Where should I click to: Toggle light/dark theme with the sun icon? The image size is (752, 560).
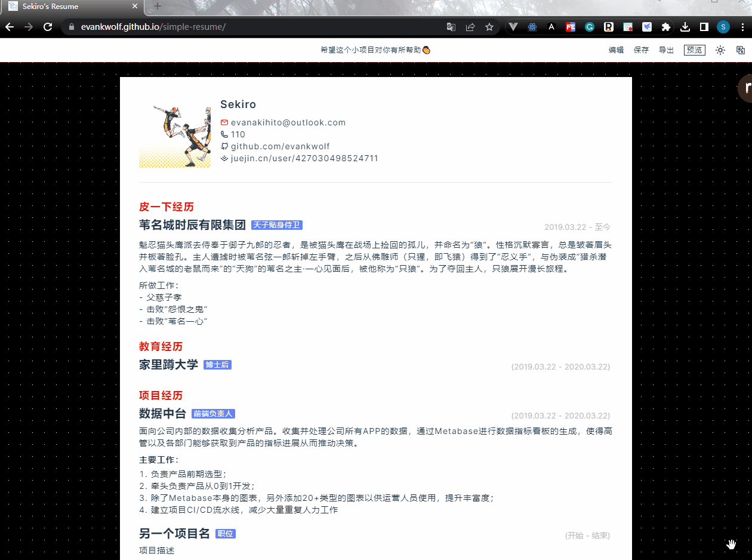pyautogui.click(x=720, y=50)
